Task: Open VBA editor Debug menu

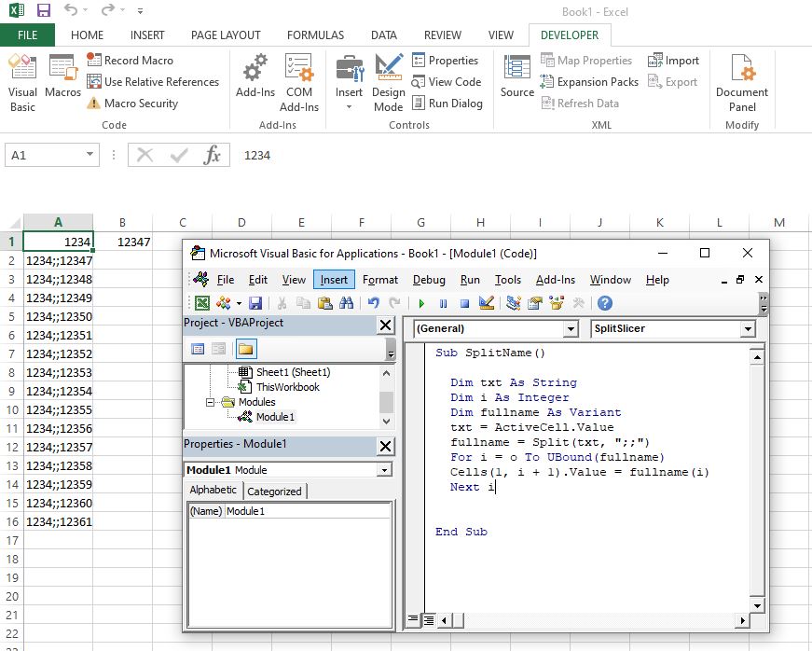Action: [429, 280]
